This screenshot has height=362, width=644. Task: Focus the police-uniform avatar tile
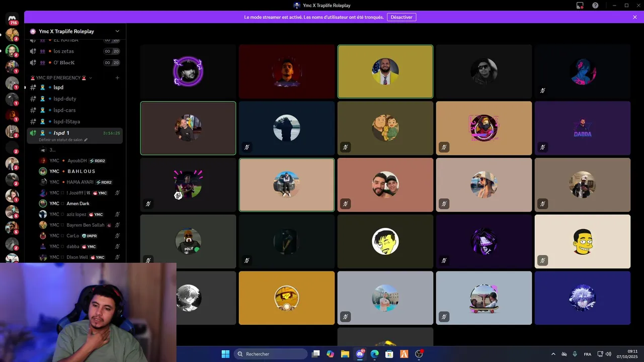pos(188,242)
